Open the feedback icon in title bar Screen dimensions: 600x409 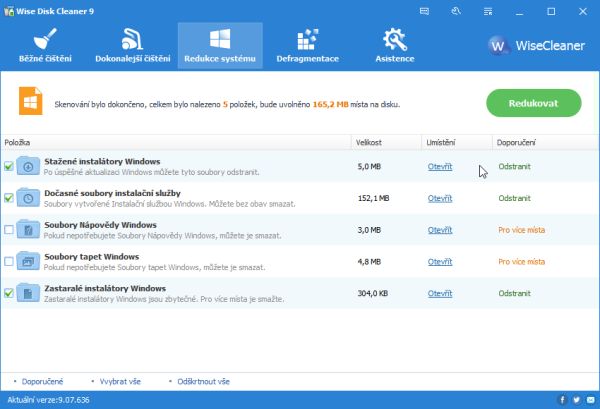[x=424, y=11]
